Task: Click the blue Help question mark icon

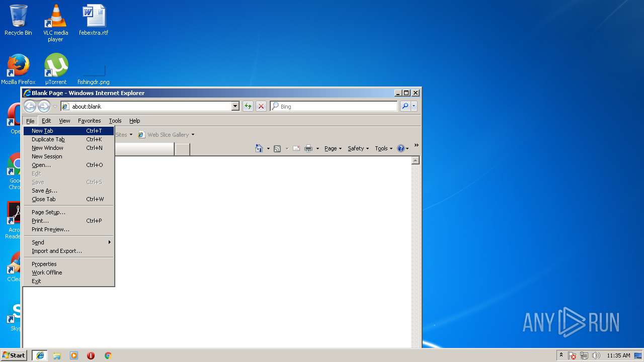Action: point(401,148)
